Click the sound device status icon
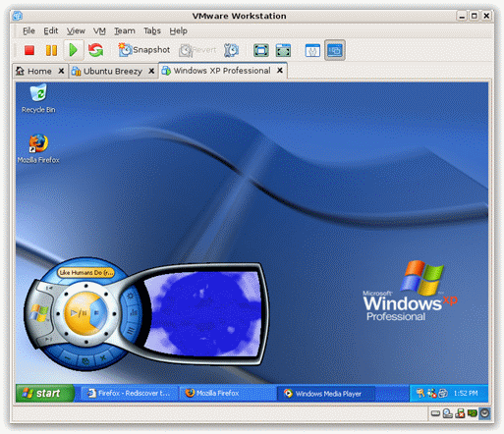This screenshot has height=434, width=504. coord(484,413)
